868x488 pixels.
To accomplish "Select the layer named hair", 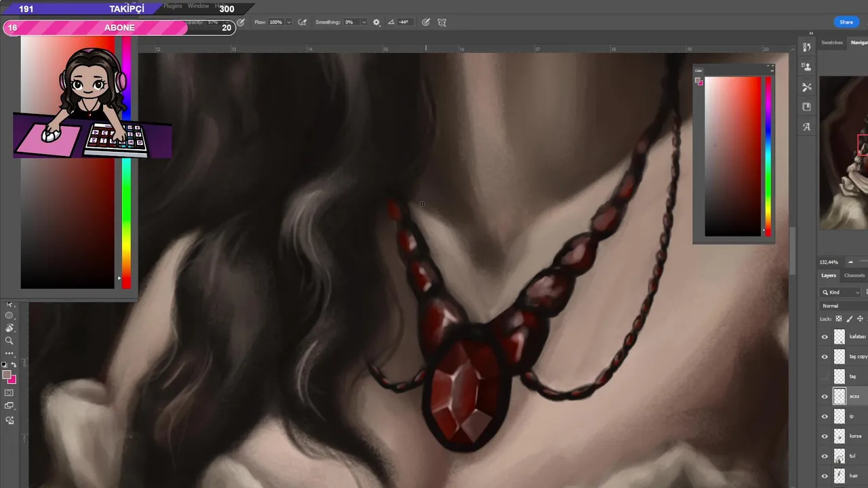I will (x=854, y=476).
